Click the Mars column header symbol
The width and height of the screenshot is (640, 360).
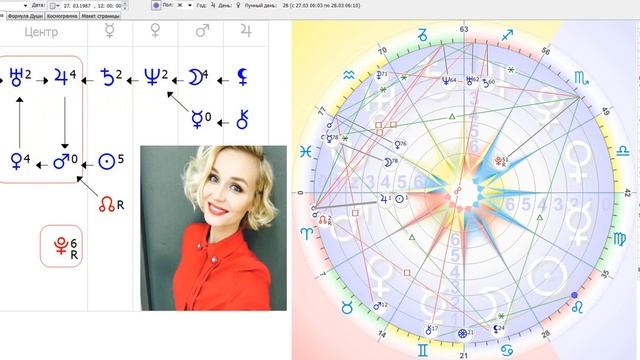[202, 31]
